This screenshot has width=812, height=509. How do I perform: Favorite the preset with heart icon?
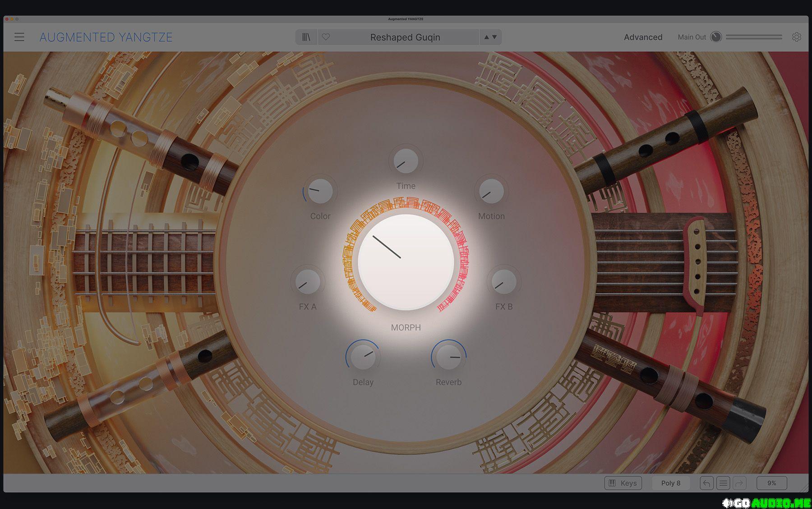pos(326,37)
